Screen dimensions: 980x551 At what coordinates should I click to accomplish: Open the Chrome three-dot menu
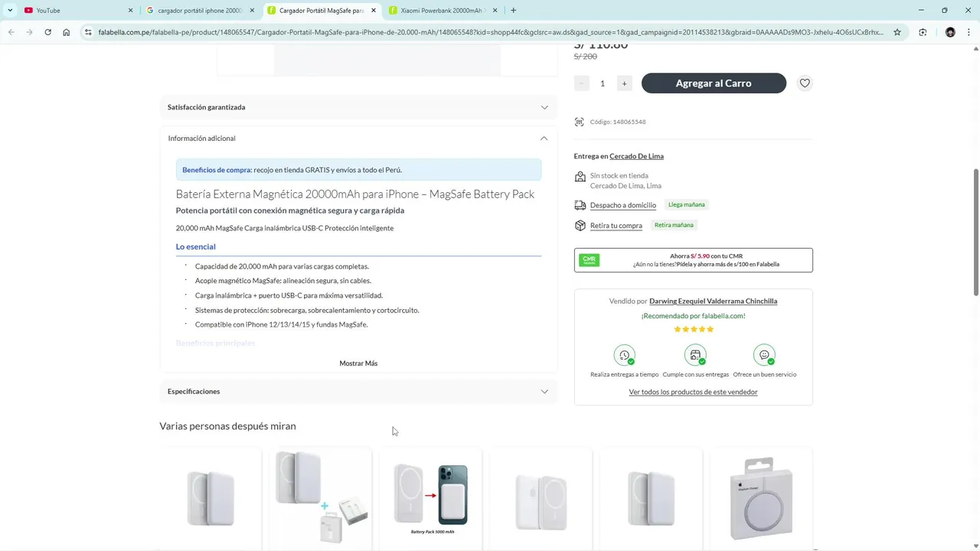click(969, 32)
